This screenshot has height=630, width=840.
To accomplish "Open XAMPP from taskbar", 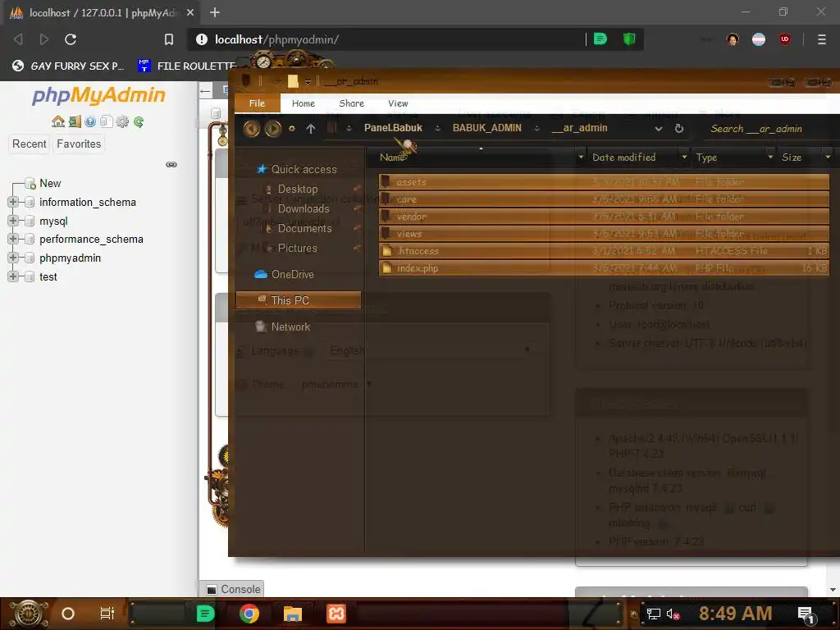I will (x=336, y=614).
